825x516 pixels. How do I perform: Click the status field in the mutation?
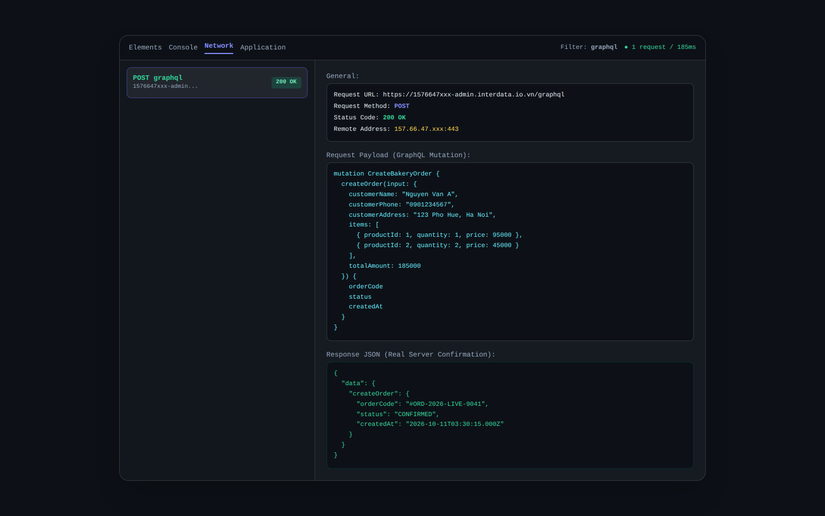point(360,297)
